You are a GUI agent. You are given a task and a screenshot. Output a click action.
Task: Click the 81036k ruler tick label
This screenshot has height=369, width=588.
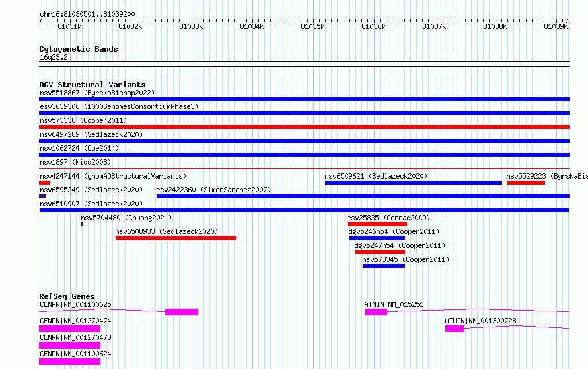pyautogui.click(x=373, y=26)
